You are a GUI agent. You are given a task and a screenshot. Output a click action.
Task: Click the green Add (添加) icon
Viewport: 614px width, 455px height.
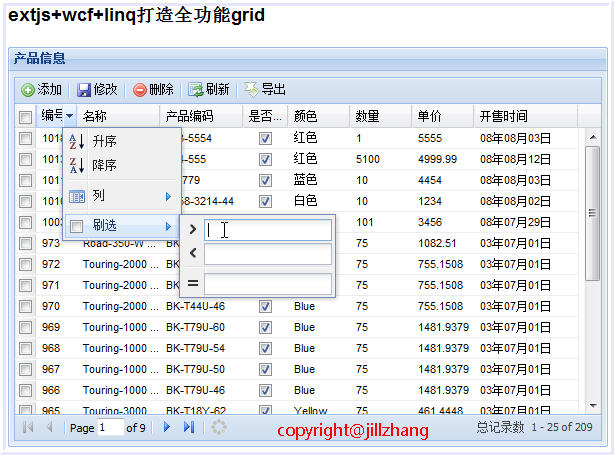(28, 90)
